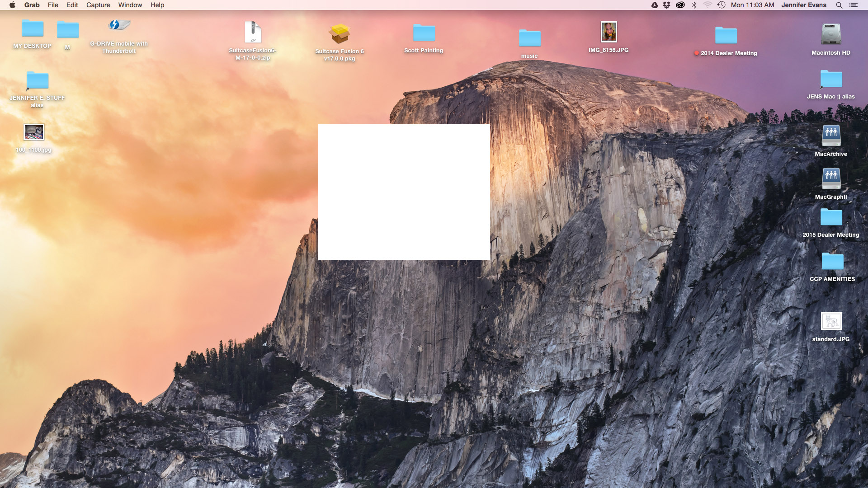
Task: Open Spotlight search magnifier
Action: tap(839, 5)
